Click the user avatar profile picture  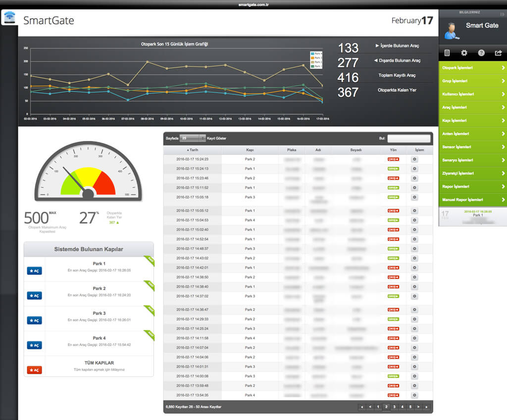click(x=451, y=31)
